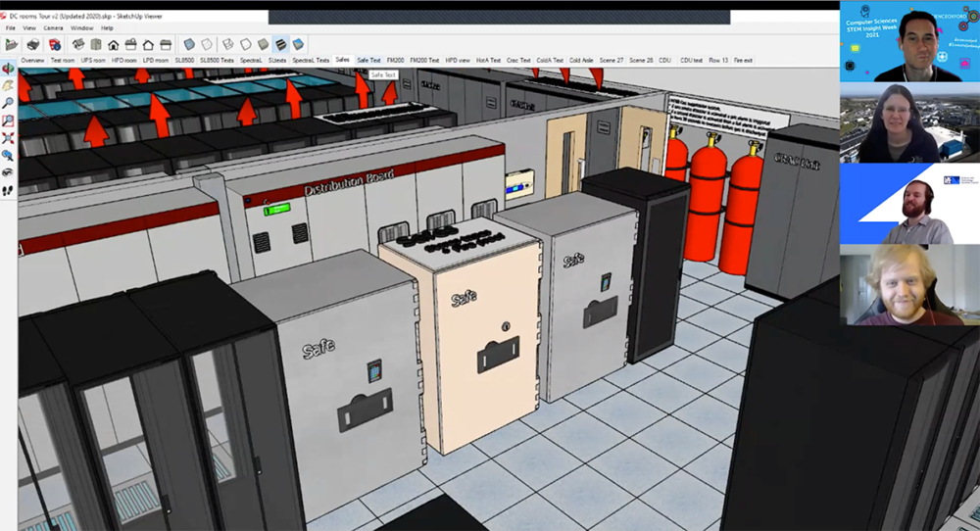The height and width of the screenshot is (531, 980).
Task: Open the View menu
Action: click(x=28, y=28)
